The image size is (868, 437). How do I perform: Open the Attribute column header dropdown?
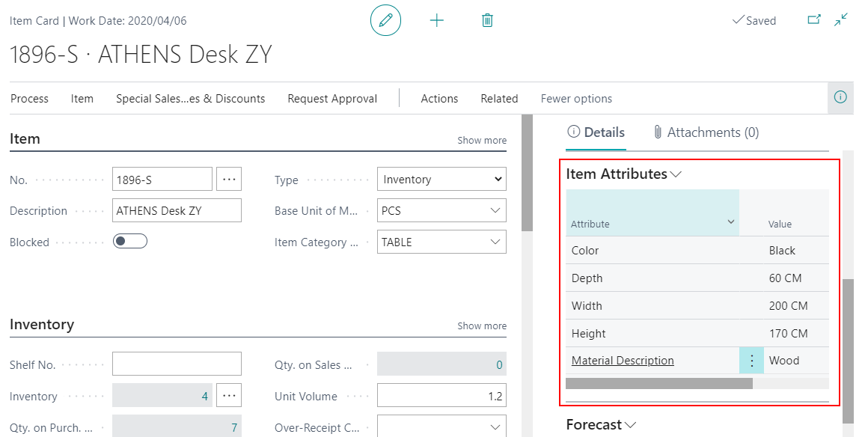[x=730, y=223]
